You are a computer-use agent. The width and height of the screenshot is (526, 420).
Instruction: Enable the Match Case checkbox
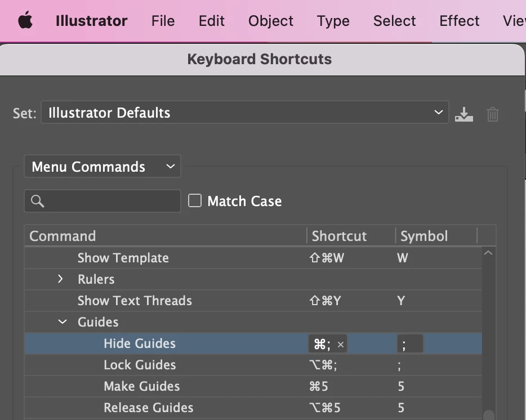(195, 200)
